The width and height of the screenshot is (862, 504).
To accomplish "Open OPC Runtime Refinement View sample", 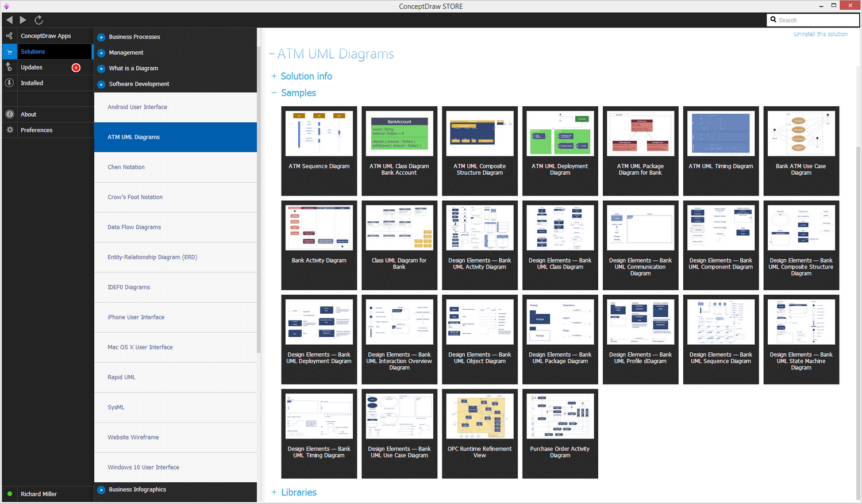I will 480,434.
